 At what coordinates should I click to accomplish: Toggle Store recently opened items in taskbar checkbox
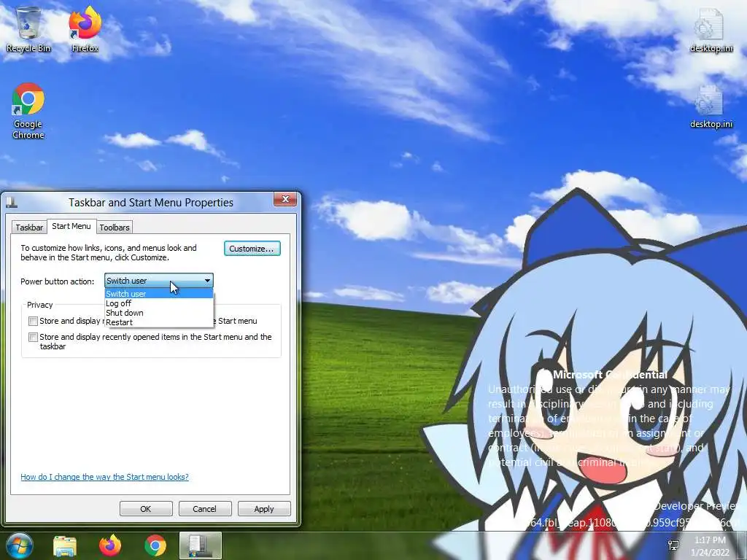click(x=33, y=337)
